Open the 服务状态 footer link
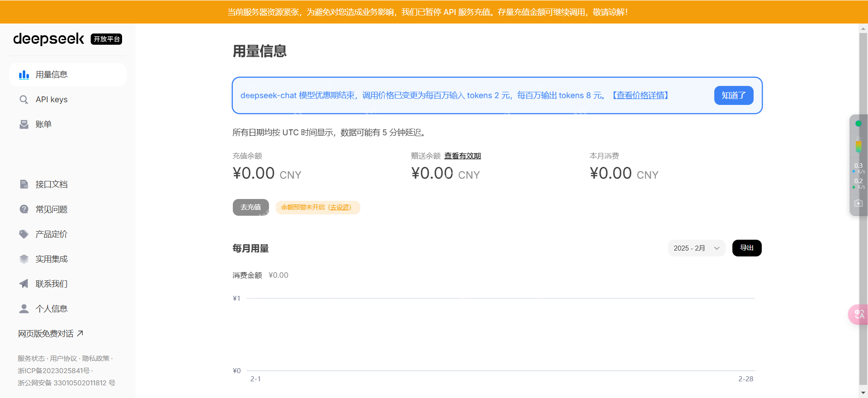The width and height of the screenshot is (868, 398). (31, 359)
